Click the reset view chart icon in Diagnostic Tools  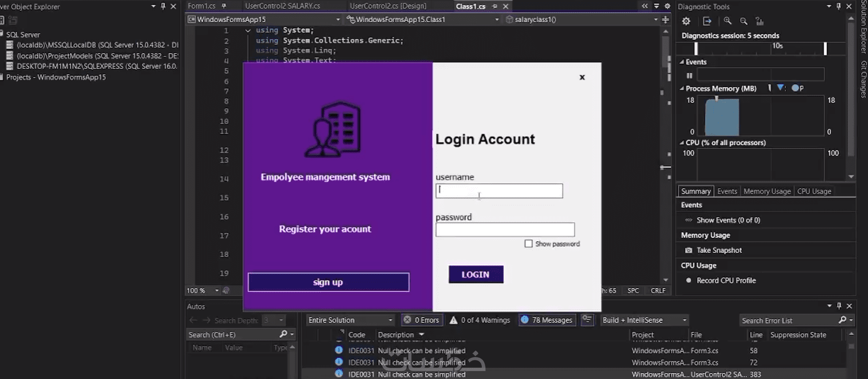click(759, 21)
